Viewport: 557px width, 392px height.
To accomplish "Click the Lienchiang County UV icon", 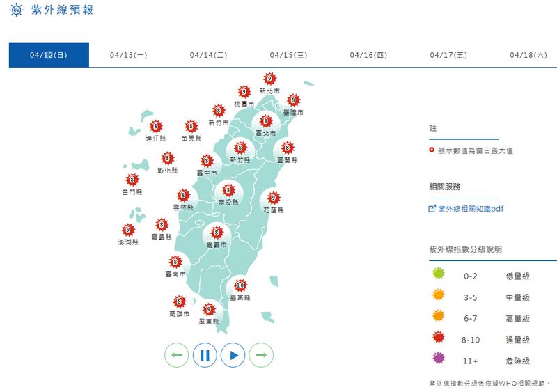I will pos(155,126).
